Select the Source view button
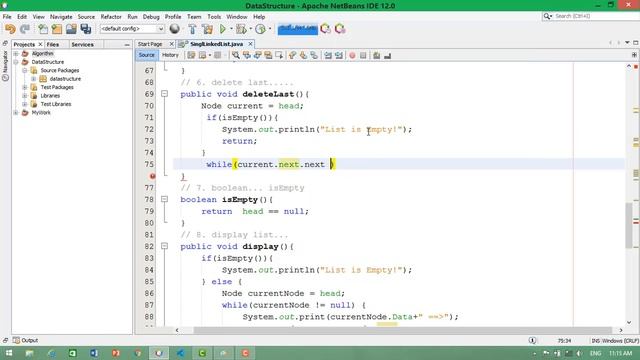 click(x=147, y=55)
